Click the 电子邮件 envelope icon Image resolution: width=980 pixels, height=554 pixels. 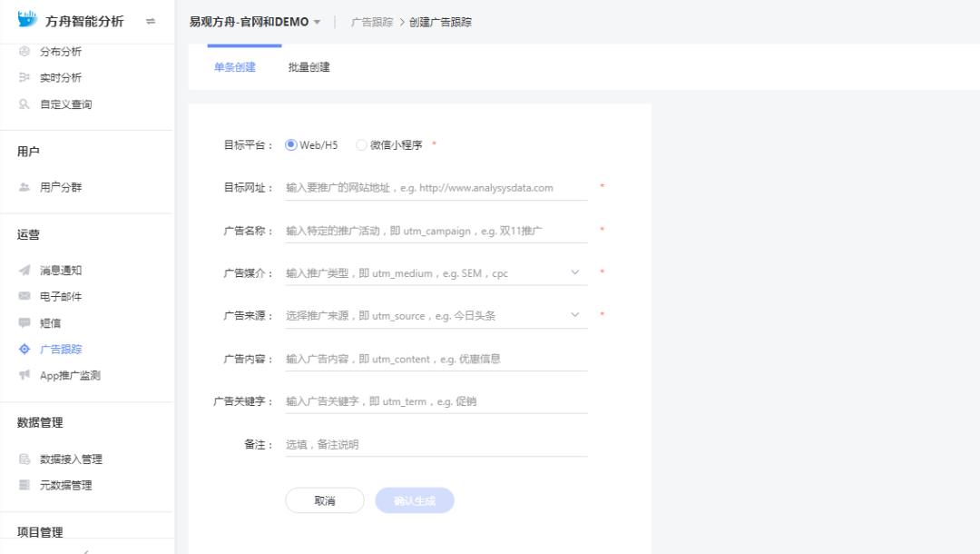[x=24, y=296]
